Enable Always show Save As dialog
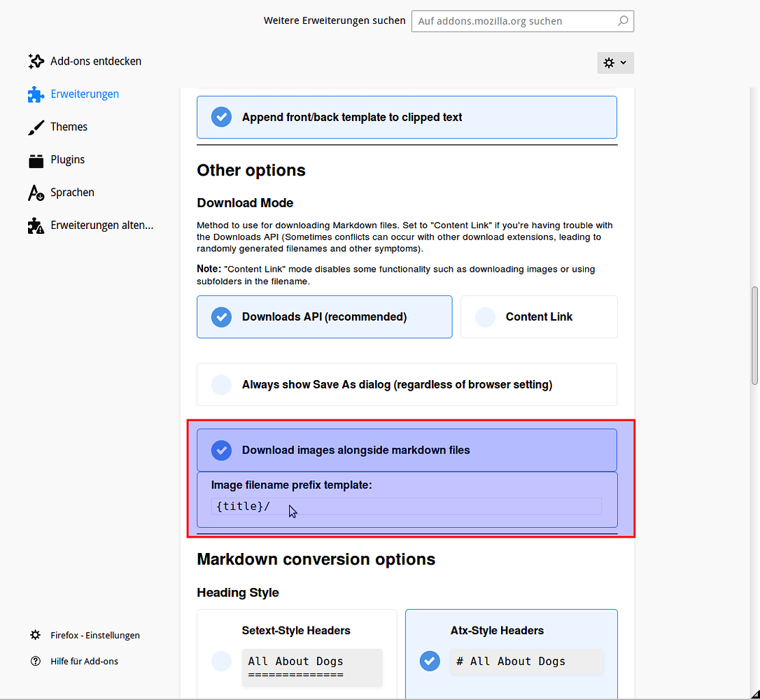 tap(222, 384)
